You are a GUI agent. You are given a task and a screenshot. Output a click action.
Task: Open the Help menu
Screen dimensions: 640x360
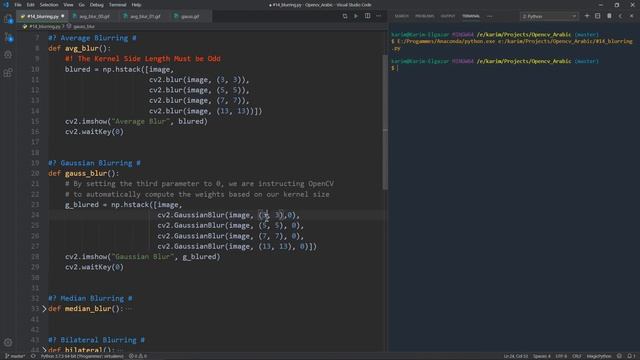[x=136, y=5]
